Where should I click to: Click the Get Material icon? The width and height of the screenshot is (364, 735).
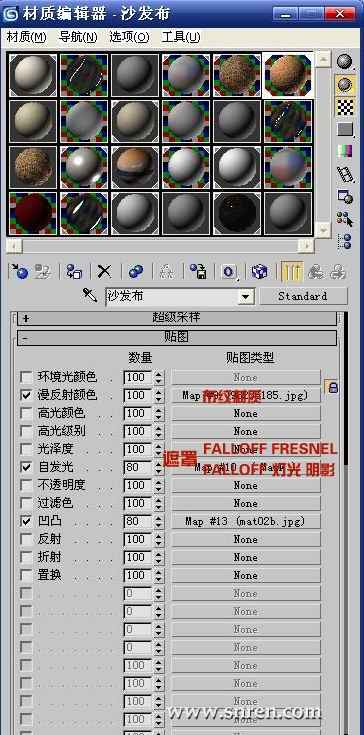[19, 271]
